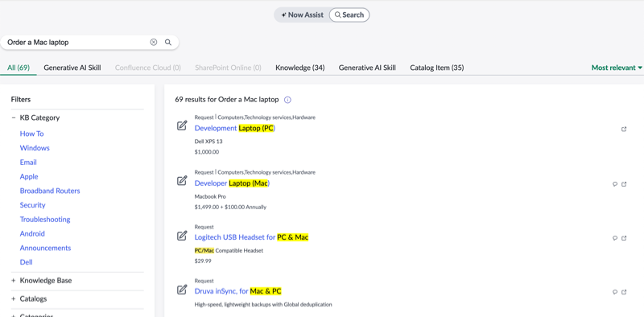Viewport: 644px width, 317px height.
Task: Click the edit icon for Developer Laptop (Mac)
Action: tap(182, 181)
